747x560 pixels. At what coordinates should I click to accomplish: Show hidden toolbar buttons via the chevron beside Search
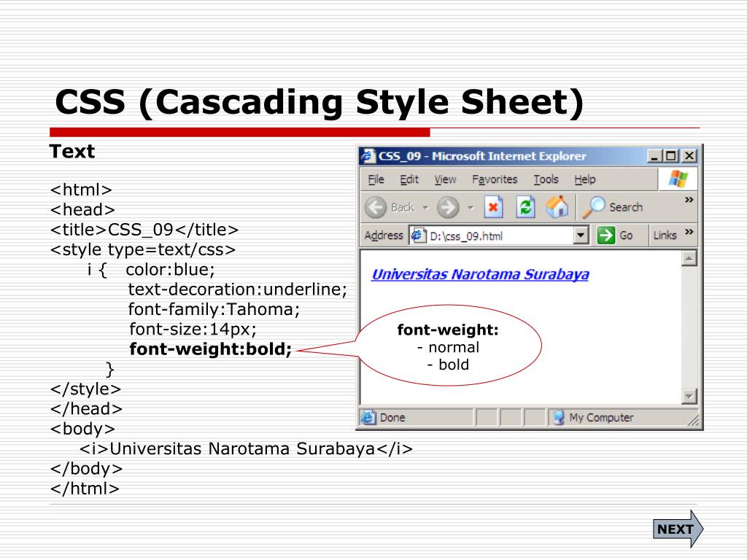[x=689, y=200]
